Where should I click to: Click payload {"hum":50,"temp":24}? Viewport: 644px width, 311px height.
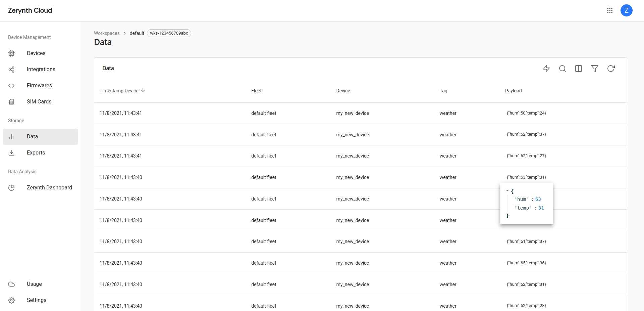526,113
